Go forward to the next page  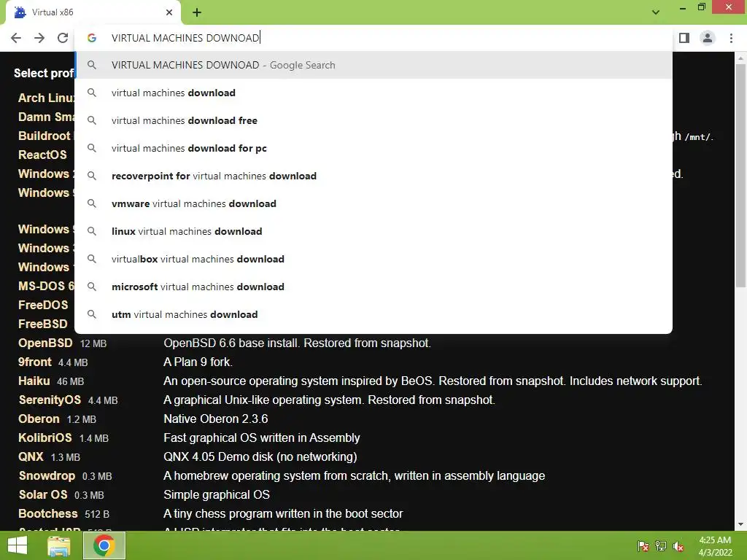[39, 38]
